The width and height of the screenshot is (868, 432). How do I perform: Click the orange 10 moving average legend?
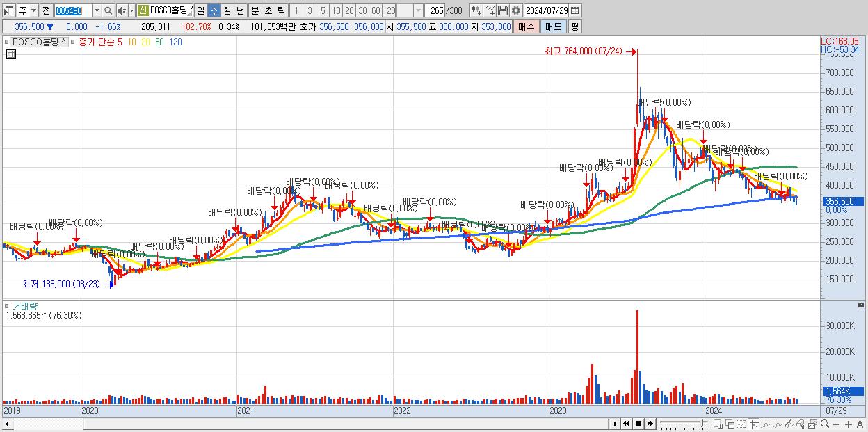(x=131, y=42)
